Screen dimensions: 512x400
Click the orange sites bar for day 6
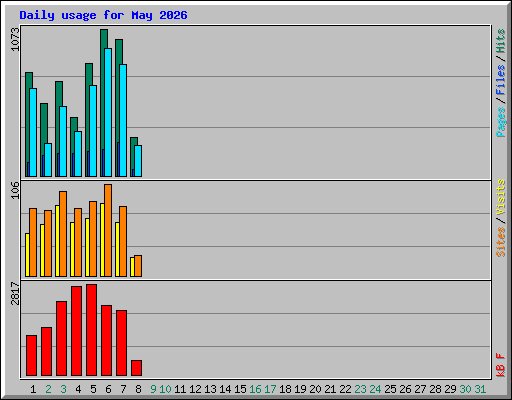click(108, 230)
